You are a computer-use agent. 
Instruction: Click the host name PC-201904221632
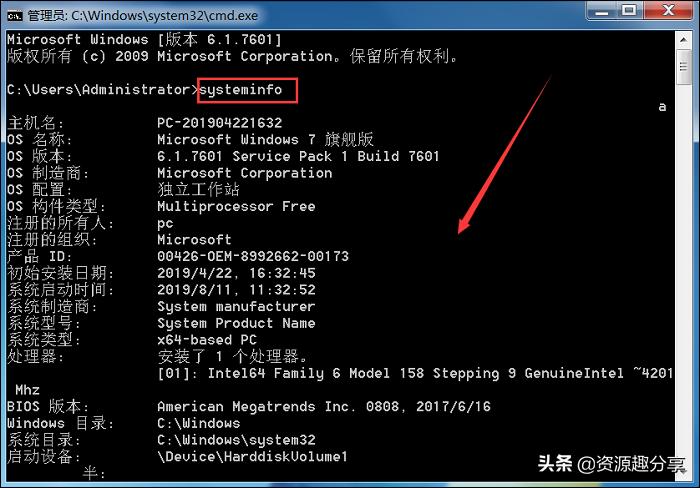pyautogui.click(x=220, y=123)
